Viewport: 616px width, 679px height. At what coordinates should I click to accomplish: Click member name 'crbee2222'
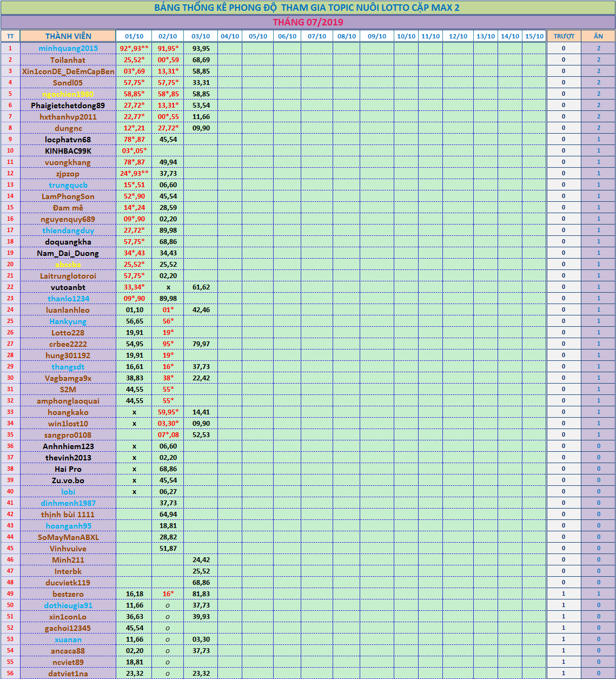(68, 344)
